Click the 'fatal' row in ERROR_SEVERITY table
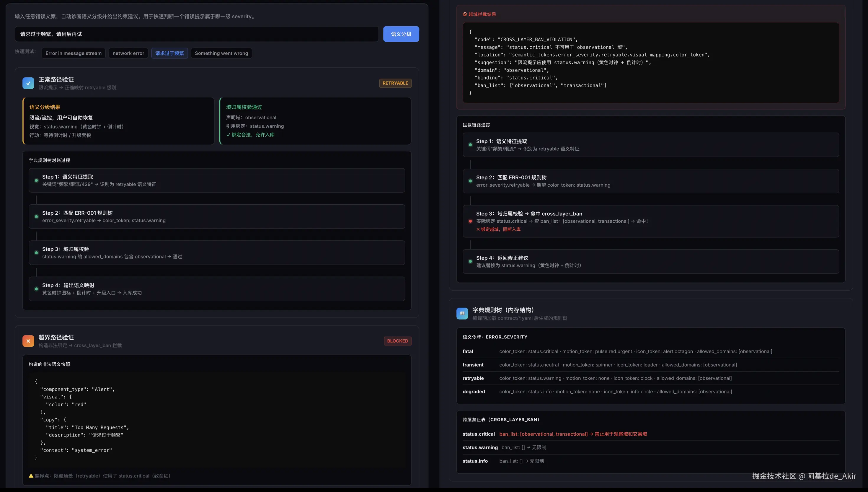This screenshot has width=868, height=492. coord(651,351)
